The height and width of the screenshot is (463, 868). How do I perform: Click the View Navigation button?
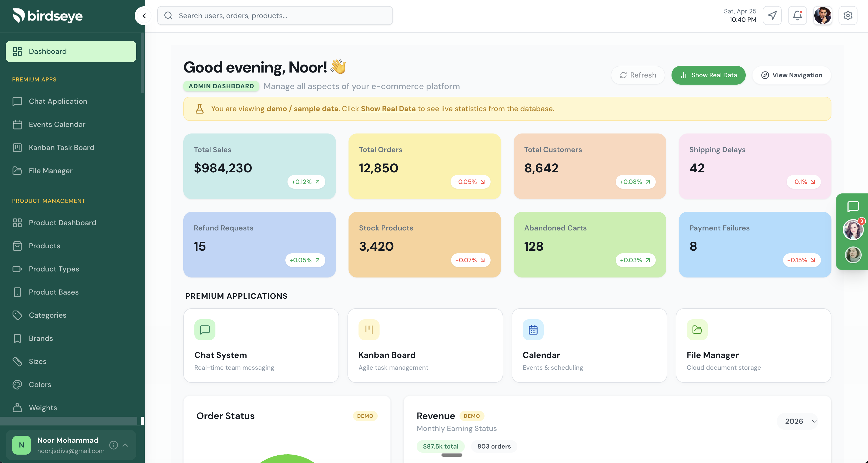tap(791, 75)
